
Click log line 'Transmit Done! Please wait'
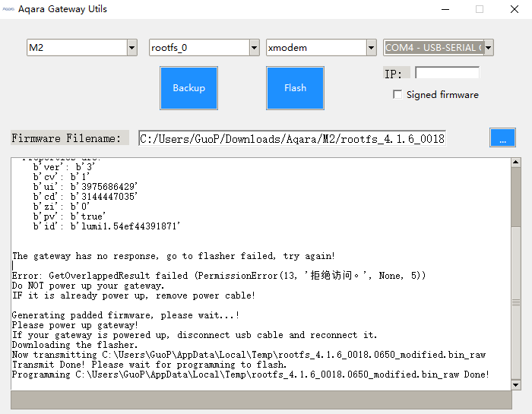click(x=149, y=365)
